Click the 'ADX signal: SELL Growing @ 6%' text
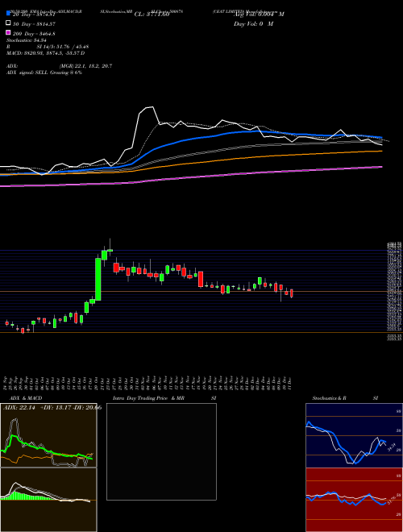This screenshot has width=403, height=532. click(44, 73)
